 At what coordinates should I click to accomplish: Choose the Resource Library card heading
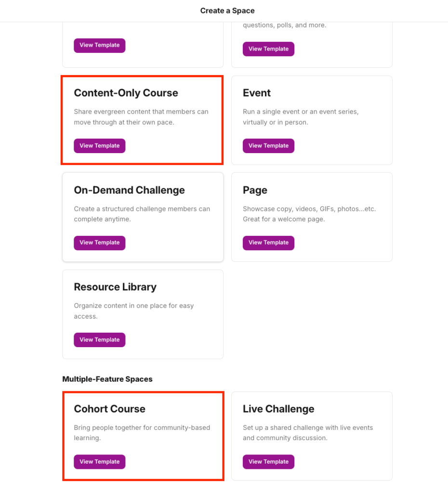pos(115,287)
